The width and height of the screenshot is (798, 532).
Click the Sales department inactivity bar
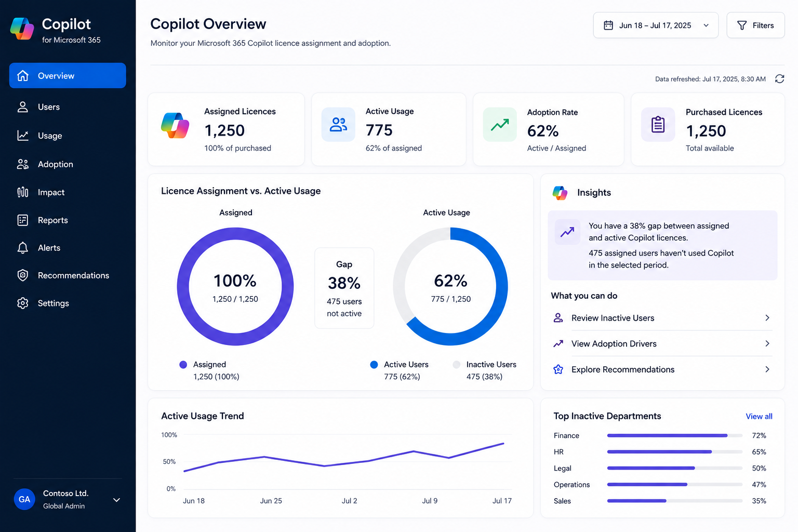coord(674,501)
